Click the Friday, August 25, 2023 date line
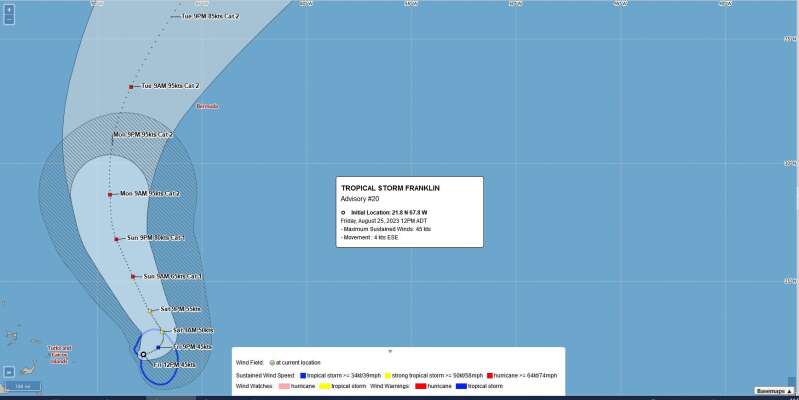Image resolution: width=799 pixels, height=400 pixels. 384,221
